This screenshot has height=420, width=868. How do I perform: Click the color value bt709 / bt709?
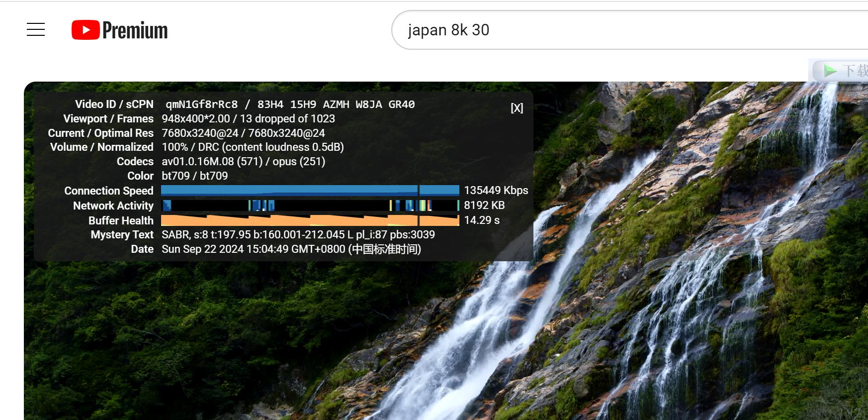click(194, 176)
